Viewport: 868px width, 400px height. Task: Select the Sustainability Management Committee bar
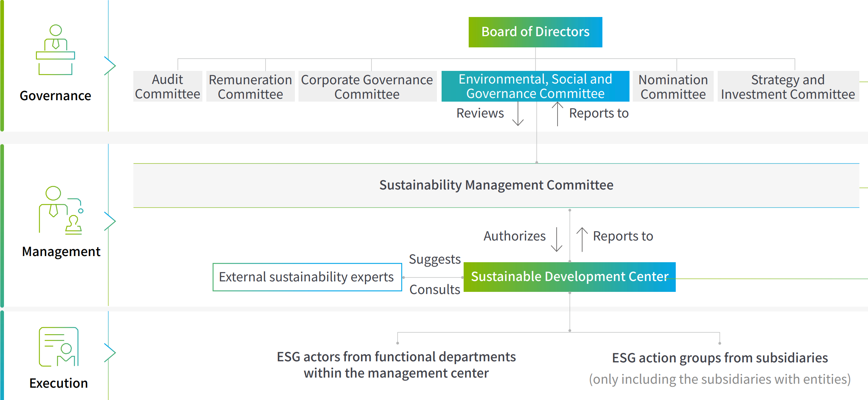click(496, 185)
